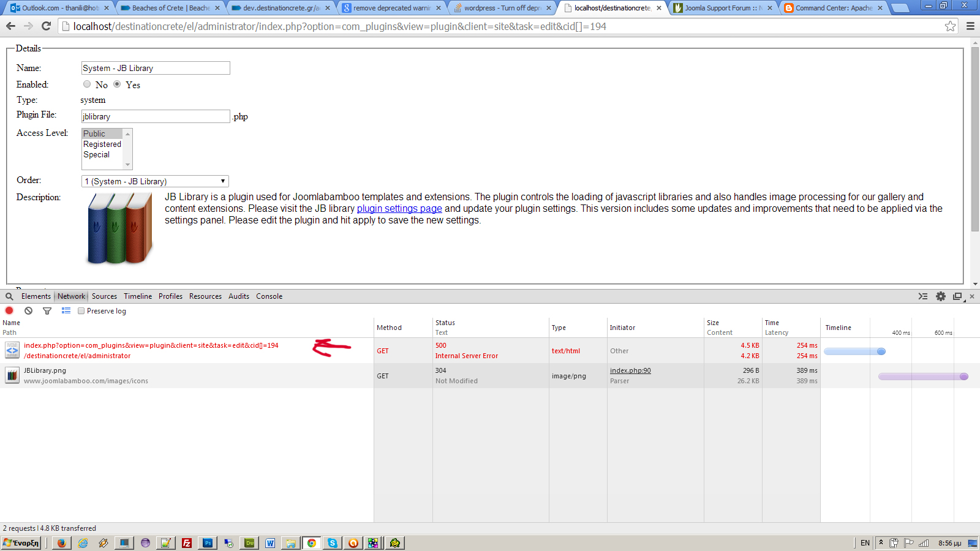
Task: Click inside the plugin Name field
Action: [x=156, y=68]
